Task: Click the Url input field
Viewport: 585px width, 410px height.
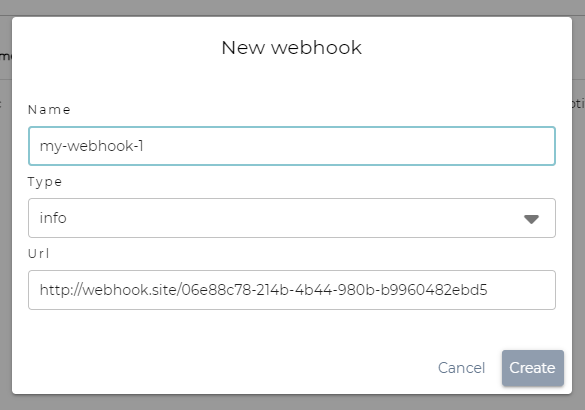Action: [292, 290]
